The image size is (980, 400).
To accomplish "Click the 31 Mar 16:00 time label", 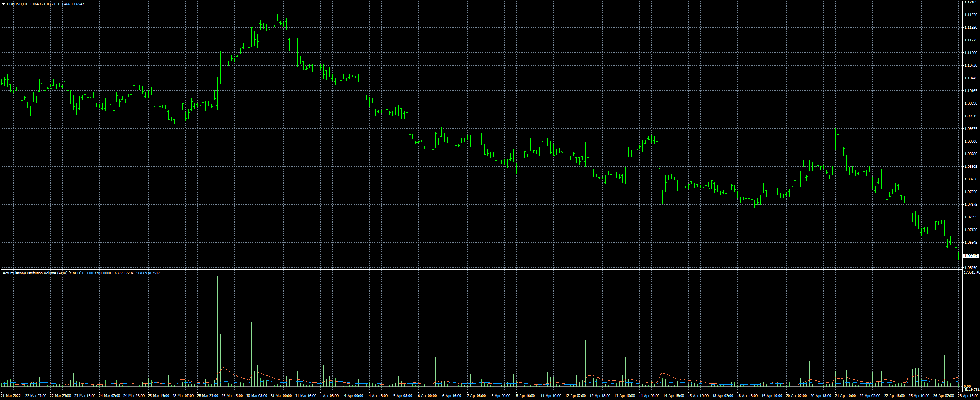I will pyautogui.click(x=306, y=396).
